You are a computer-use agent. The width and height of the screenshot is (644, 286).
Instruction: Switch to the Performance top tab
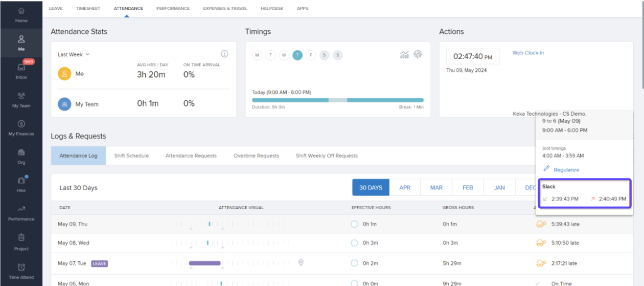(x=173, y=8)
